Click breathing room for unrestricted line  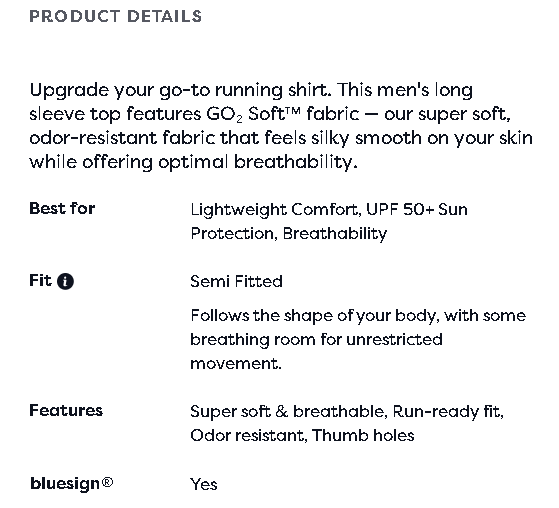pyautogui.click(x=316, y=340)
